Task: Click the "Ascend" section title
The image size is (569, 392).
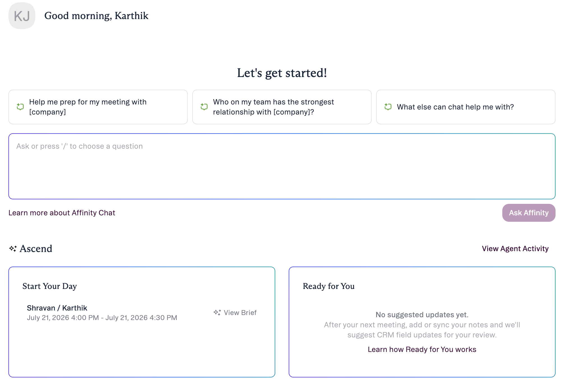Action: 36,249
